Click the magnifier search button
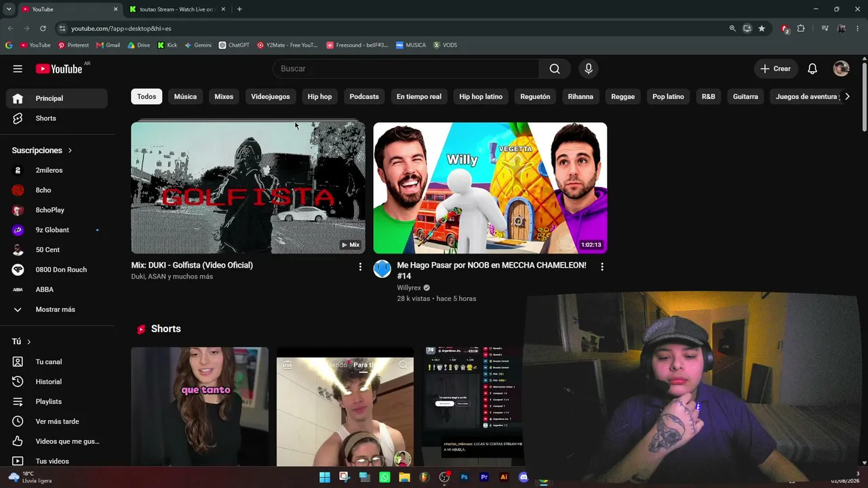Screen dimensions: 868x488 coord(555,68)
